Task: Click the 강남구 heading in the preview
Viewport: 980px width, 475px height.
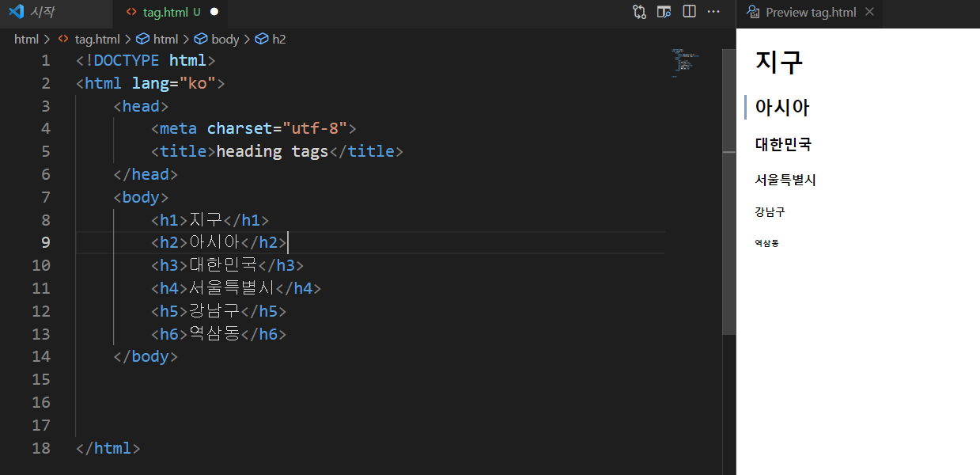Action: click(770, 212)
